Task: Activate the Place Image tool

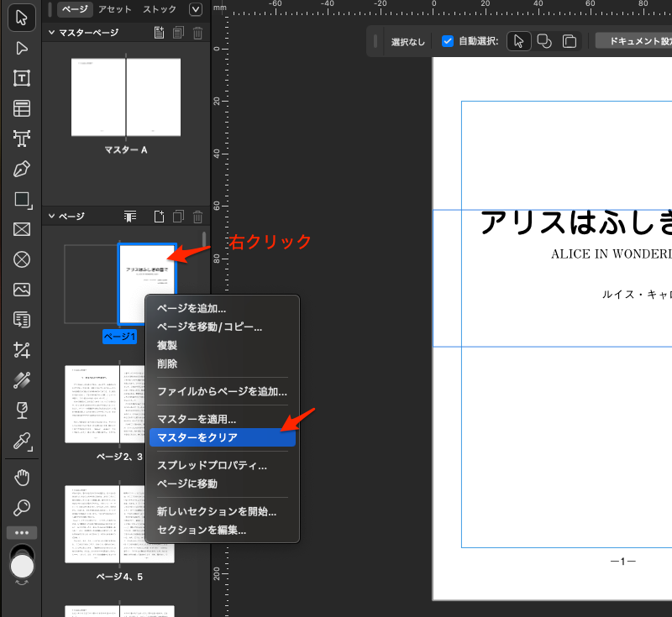Action: [x=22, y=290]
